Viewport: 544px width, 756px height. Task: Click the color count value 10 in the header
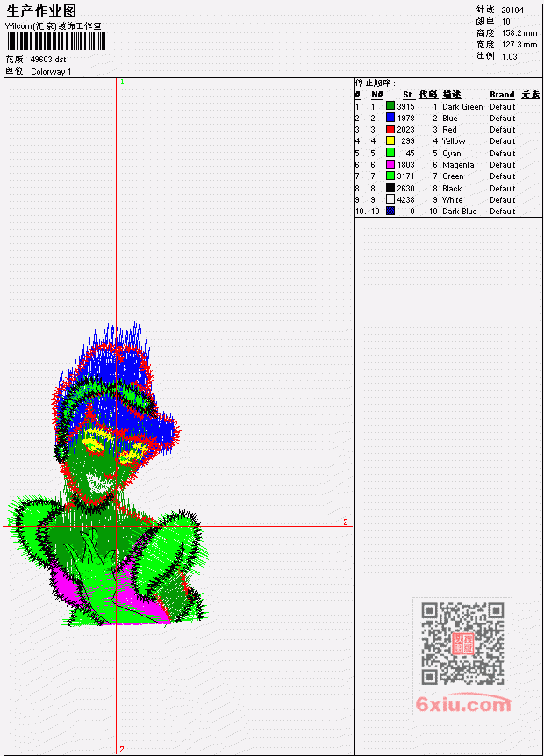coord(506,22)
